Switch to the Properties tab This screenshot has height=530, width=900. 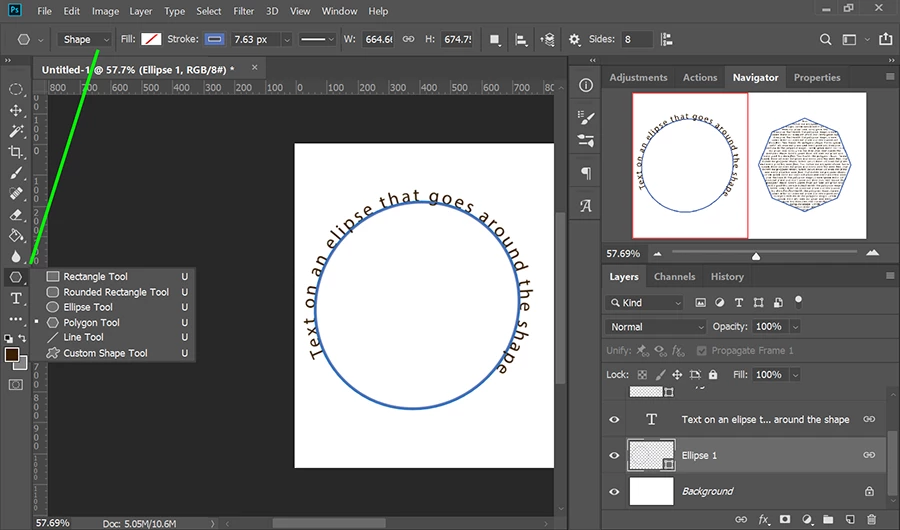pos(817,78)
